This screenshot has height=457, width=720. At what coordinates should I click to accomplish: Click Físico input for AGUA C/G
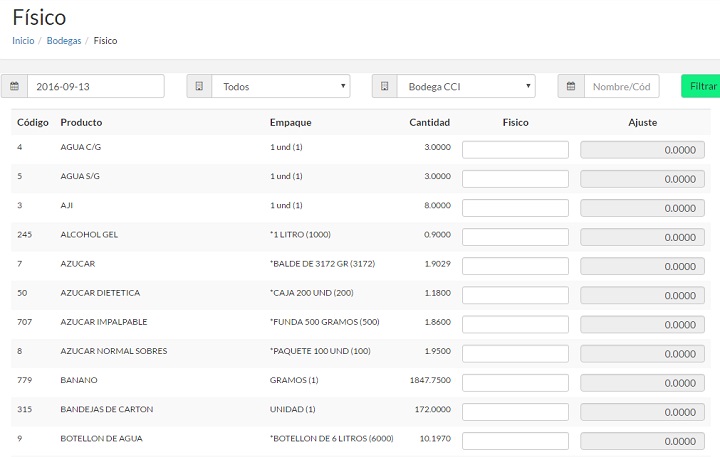pyautogui.click(x=515, y=150)
